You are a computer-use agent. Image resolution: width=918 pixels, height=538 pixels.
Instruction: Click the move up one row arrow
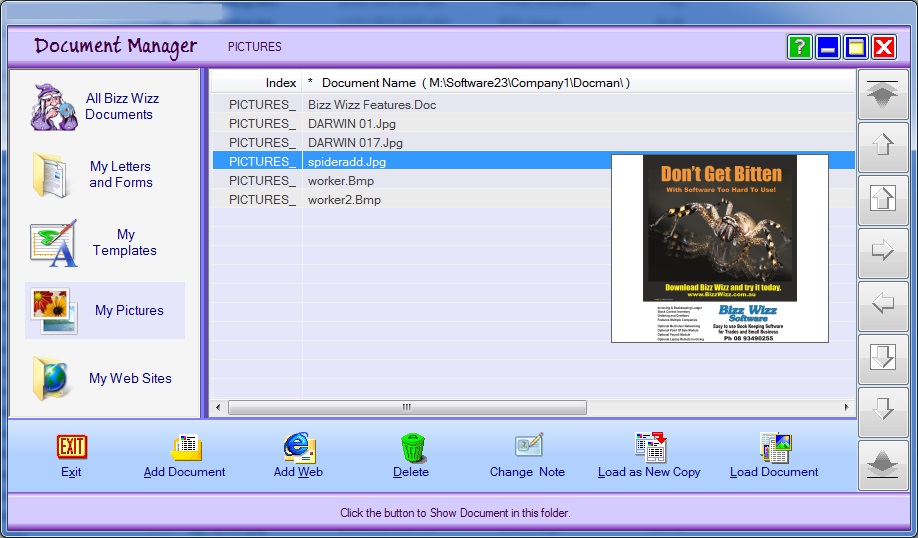[883, 147]
